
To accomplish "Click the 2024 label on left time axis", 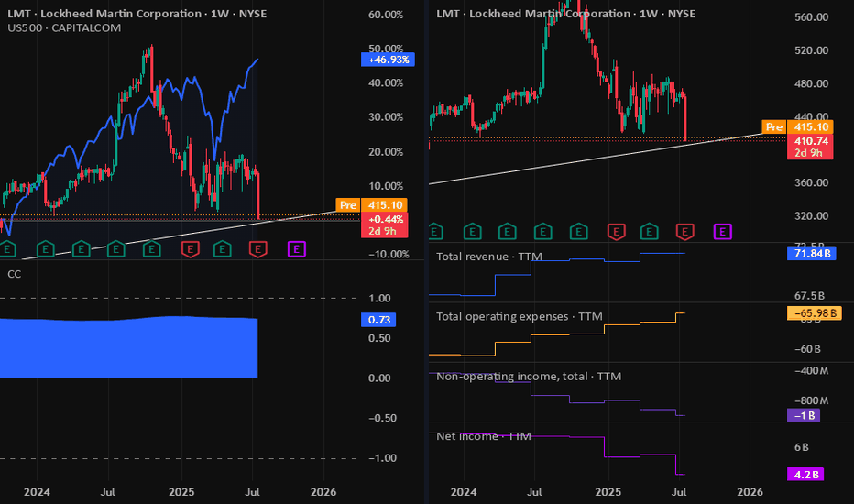I will [37, 492].
